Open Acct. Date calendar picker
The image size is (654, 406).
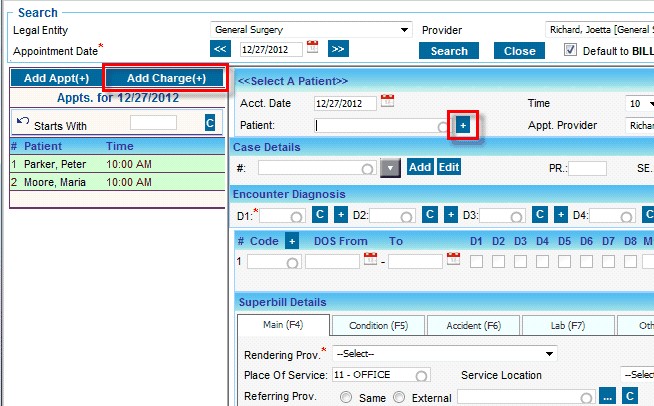pos(388,101)
